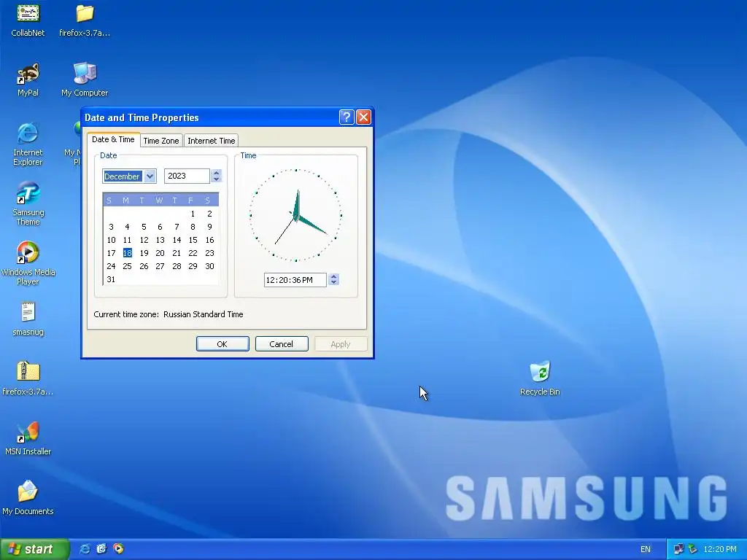Click the year field showing 2023
Viewport: 747px width, 560px height.
coord(187,176)
